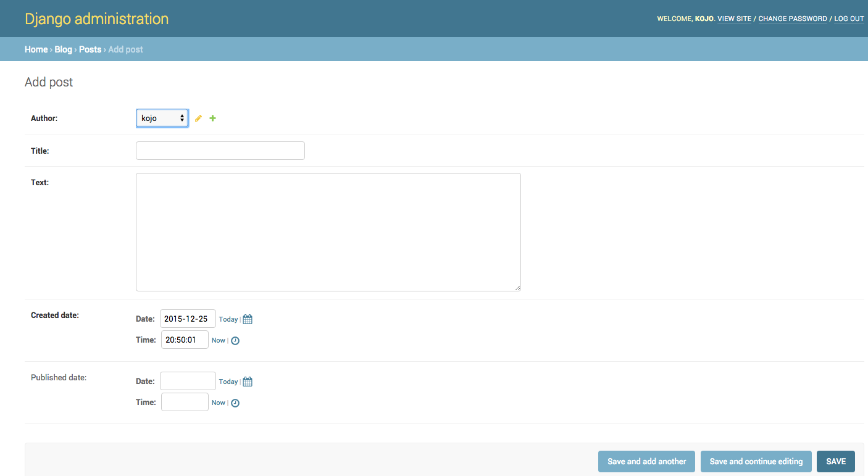
Task: Navigate to Posts via the breadcrumb
Action: [x=90, y=49]
